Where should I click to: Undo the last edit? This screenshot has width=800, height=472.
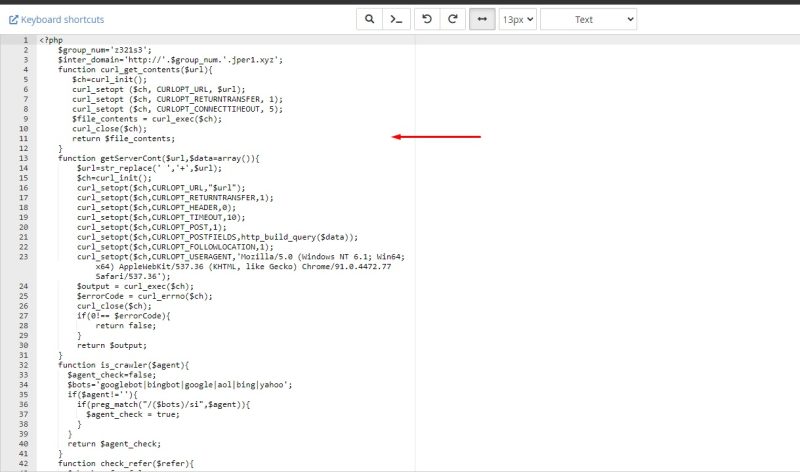[426, 19]
